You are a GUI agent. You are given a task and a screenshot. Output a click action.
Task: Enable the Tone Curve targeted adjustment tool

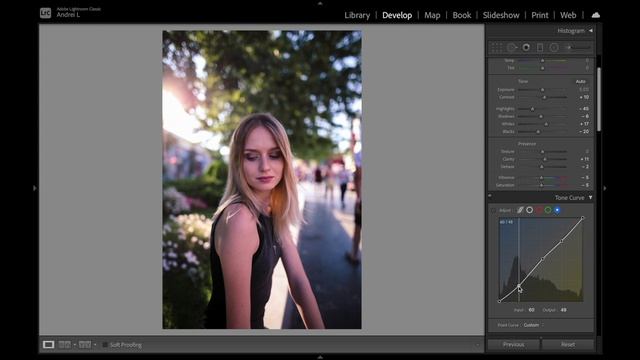pyautogui.click(x=493, y=211)
